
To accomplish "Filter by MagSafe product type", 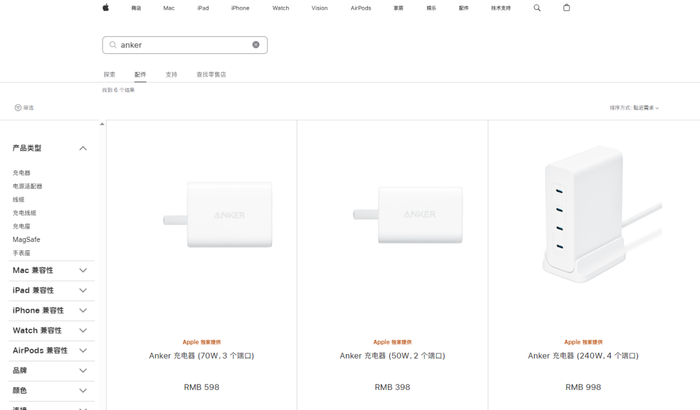I will click(26, 240).
